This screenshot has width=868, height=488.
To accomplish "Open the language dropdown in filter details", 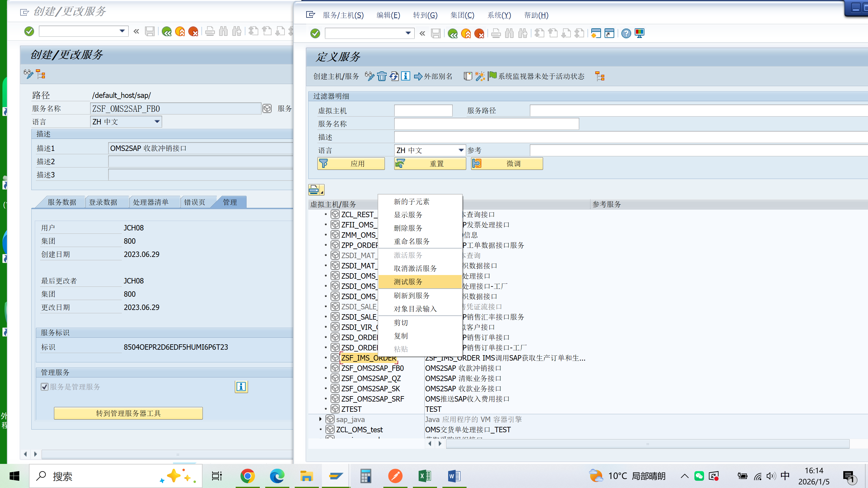I will tap(461, 150).
